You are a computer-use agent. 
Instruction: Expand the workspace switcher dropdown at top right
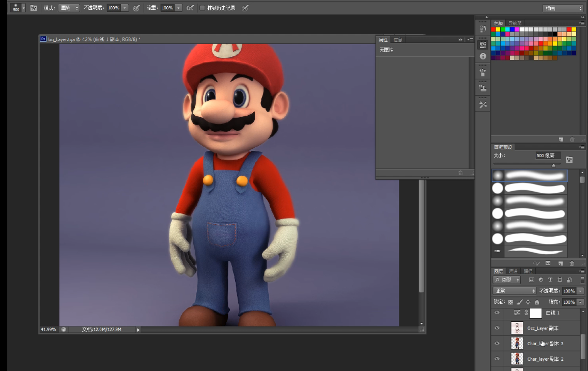563,8
